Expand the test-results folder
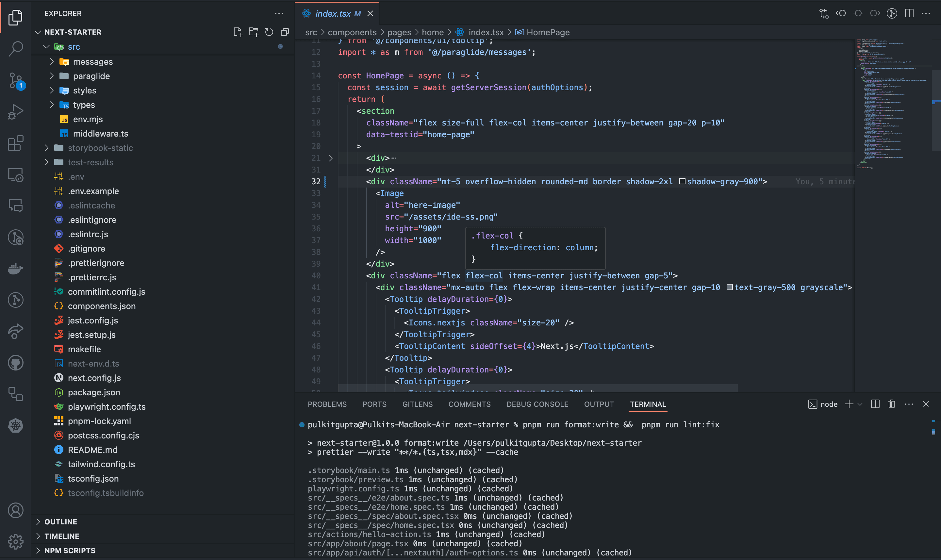This screenshot has height=560, width=941. tap(46, 162)
